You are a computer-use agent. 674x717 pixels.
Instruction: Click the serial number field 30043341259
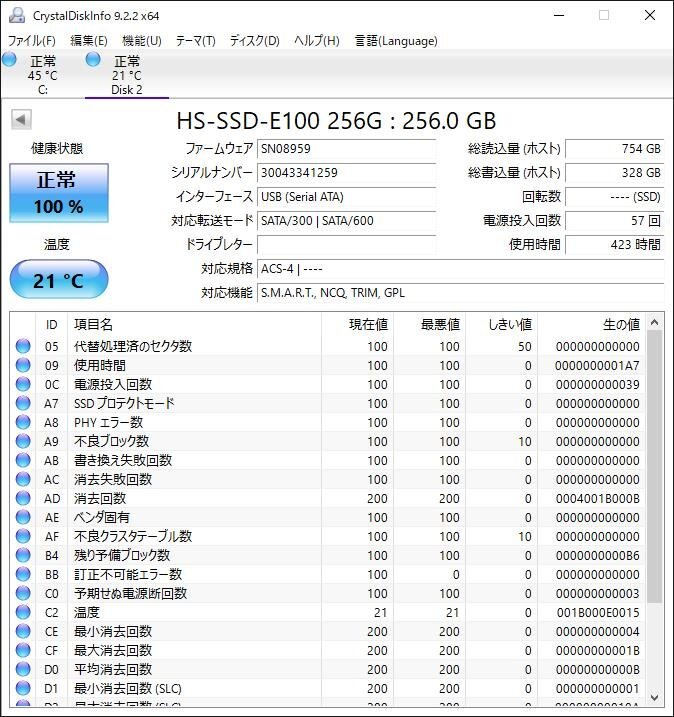(x=346, y=173)
